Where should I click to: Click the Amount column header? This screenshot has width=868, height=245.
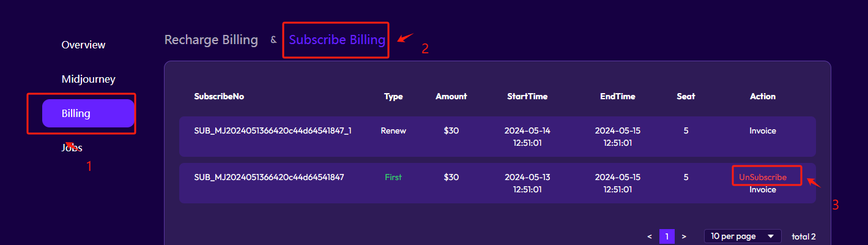point(451,96)
